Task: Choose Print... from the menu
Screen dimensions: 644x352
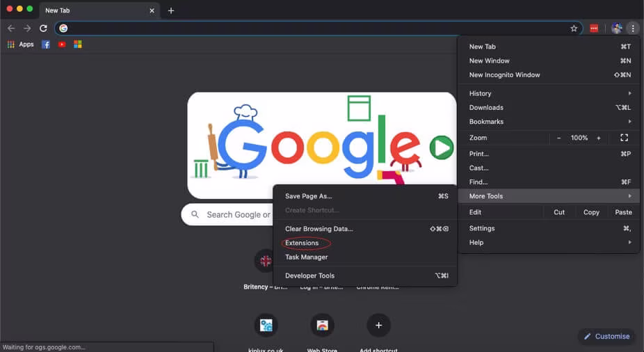Action: [549, 154]
